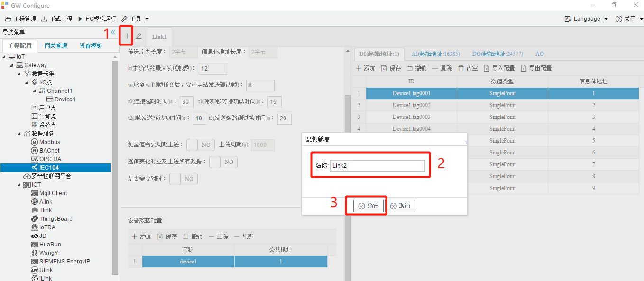Open WangYi IoT item
The height and width of the screenshot is (281, 644).
click(x=46, y=253)
